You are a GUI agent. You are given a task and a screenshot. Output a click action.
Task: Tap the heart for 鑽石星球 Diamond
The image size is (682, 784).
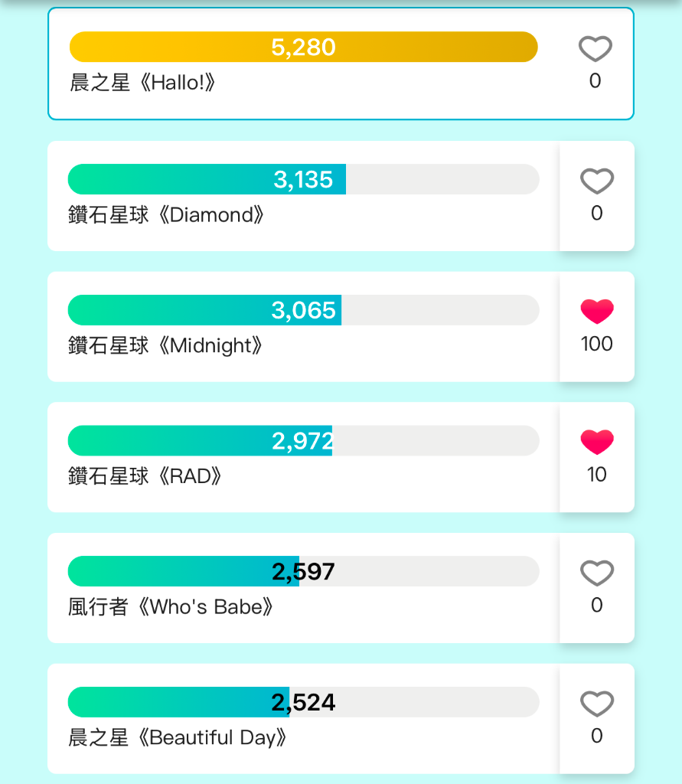[x=596, y=181]
